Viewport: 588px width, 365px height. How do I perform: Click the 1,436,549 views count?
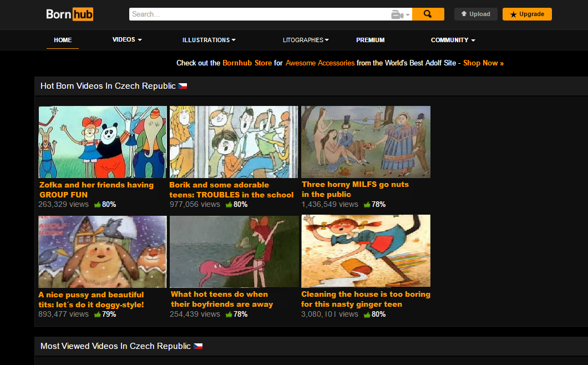point(330,205)
